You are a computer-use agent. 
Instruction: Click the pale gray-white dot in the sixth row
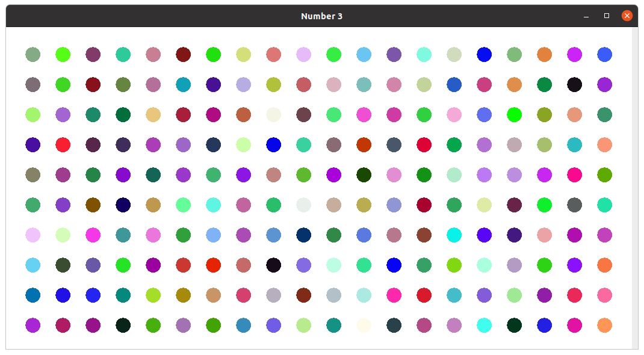pyautogui.click(x=303, y=205)
